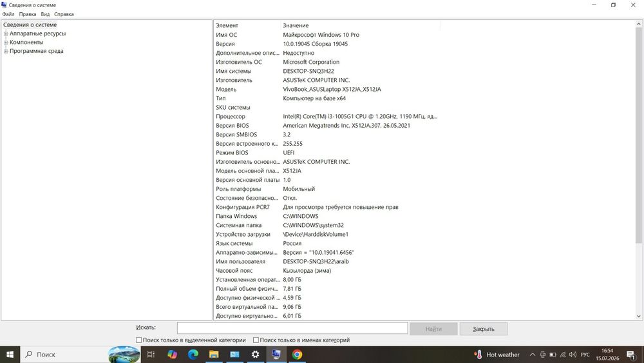Viewport: 644px width, 363px height.
Task: Check Поиск только в именах категорий
Action: (256, 340)
